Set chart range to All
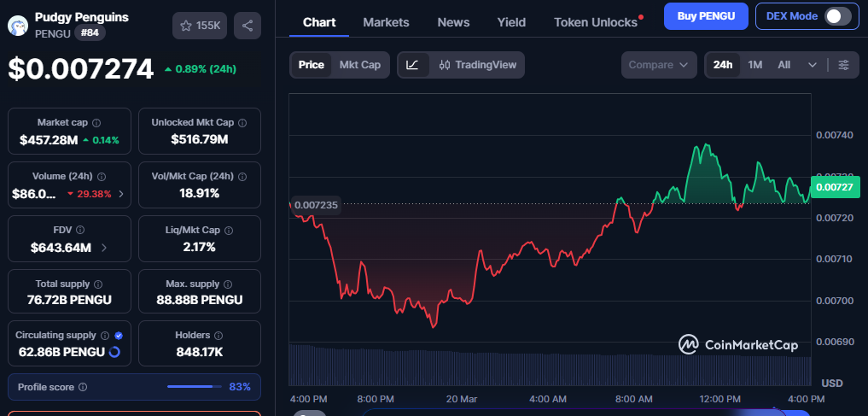This screenshot has height=416, width=868. (784, 65)
